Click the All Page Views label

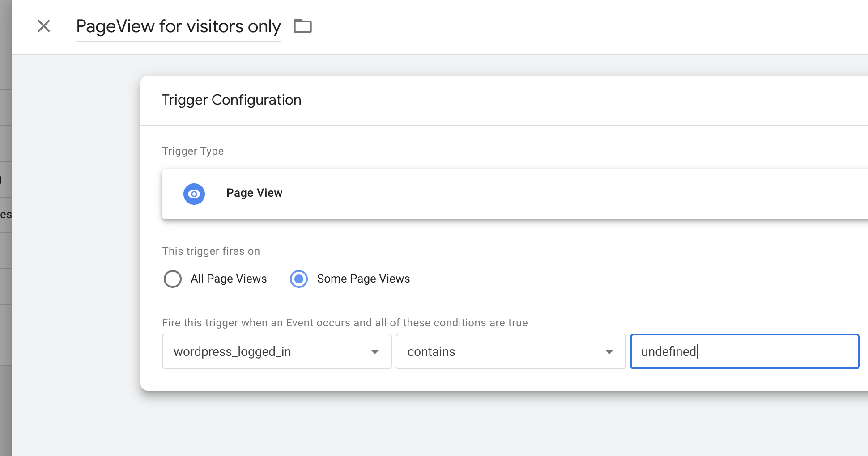[229, 279]
